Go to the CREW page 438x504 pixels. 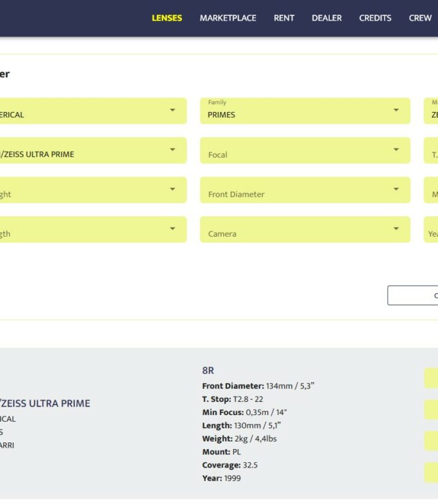419,18
